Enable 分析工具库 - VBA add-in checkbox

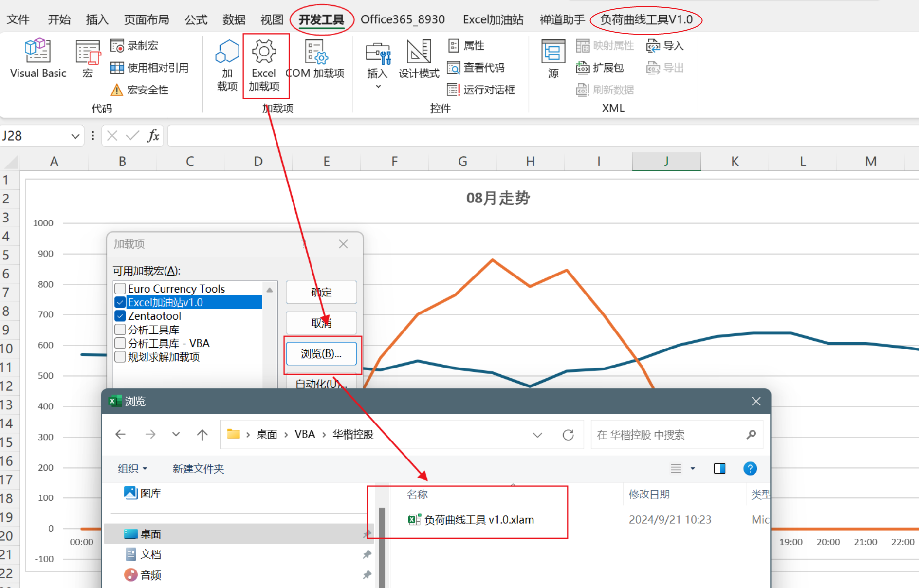(x=120, y=343)
